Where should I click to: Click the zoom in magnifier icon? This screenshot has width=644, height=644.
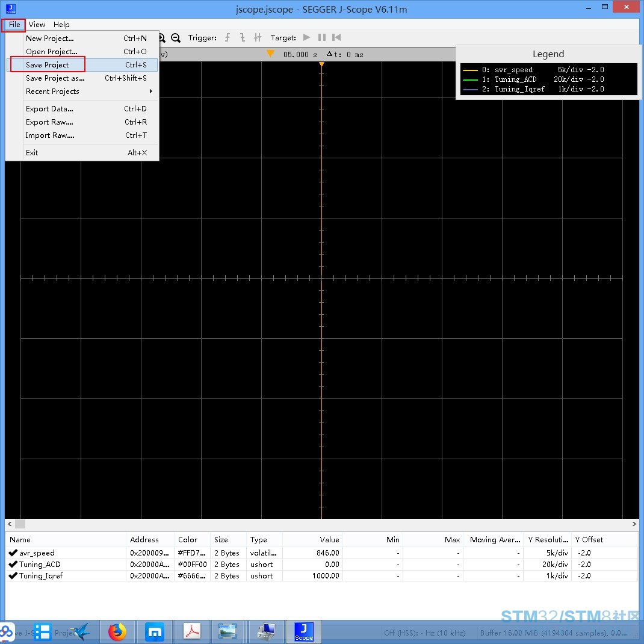tap(163, 38)
